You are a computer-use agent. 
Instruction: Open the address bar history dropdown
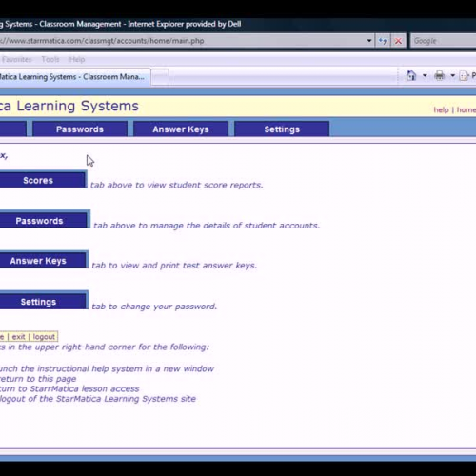pos(369,41)
